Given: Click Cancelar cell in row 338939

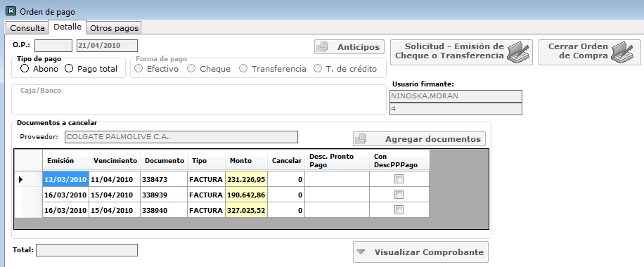Looking at the screenshot, I should (286, 195).
